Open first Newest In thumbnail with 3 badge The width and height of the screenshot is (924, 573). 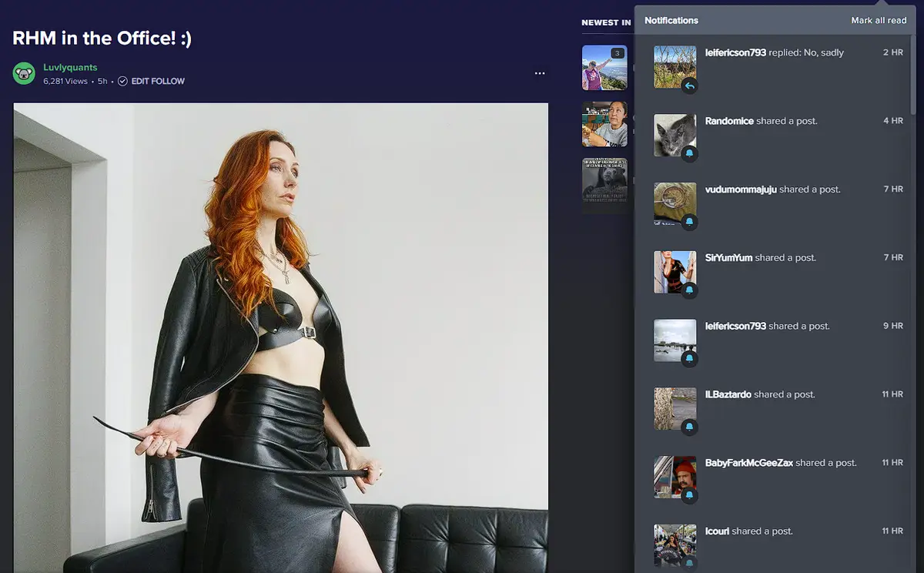click(x=604, y=68)
